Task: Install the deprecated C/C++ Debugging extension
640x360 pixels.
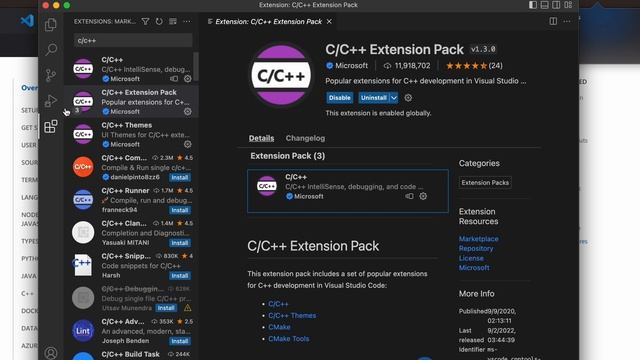Action: click(x=166, y=308)
